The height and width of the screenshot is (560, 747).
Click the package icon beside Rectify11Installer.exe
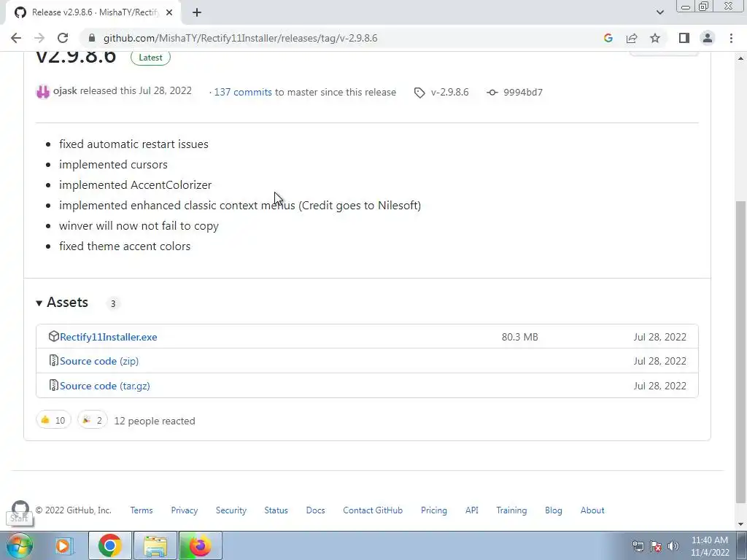(x=54, y=336)
